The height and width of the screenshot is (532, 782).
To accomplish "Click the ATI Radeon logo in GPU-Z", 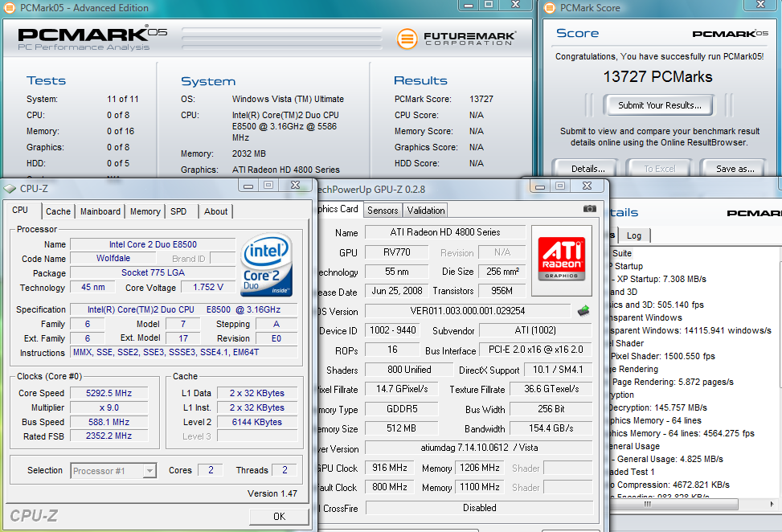I will [x=562, y=260].
